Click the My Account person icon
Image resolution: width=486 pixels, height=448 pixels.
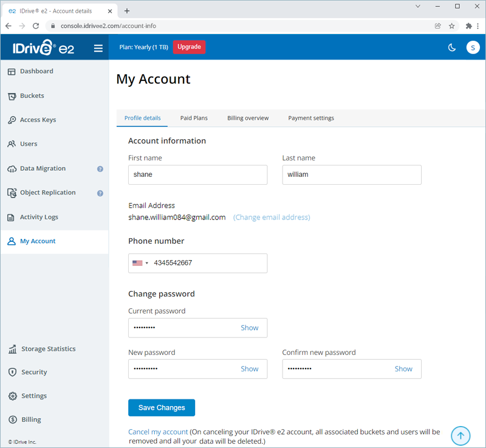click(12, 241)
